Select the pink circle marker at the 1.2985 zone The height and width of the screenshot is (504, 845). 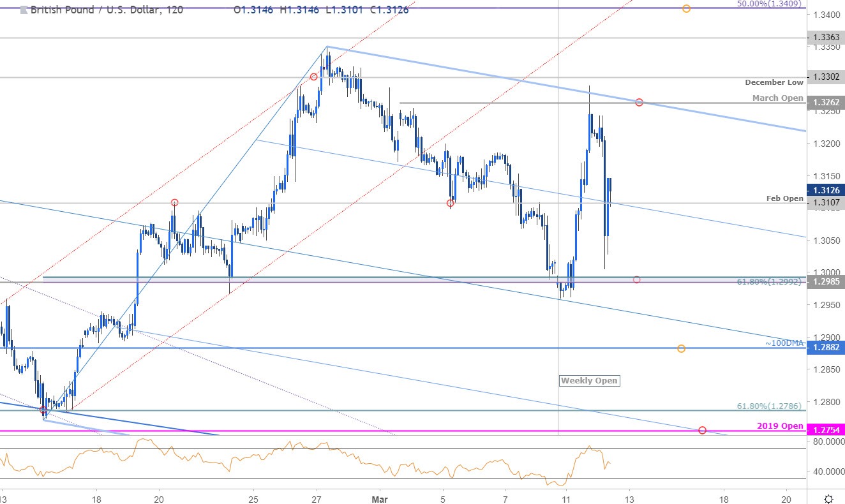click(636, 279)
